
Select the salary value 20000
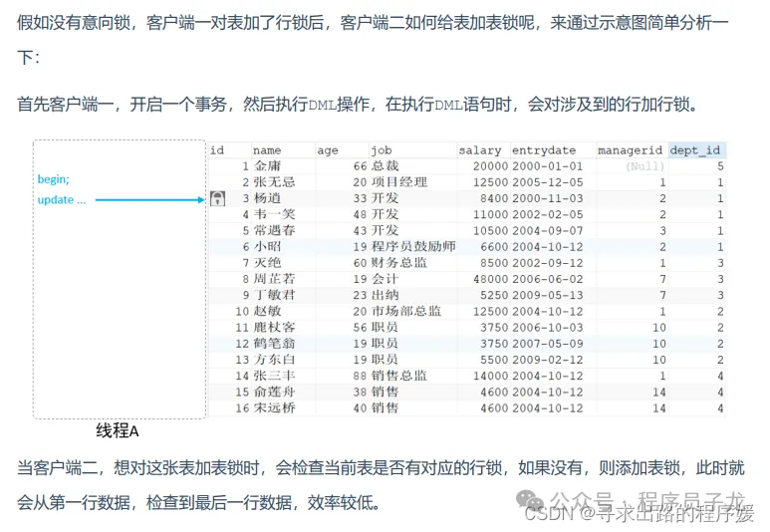490,166
